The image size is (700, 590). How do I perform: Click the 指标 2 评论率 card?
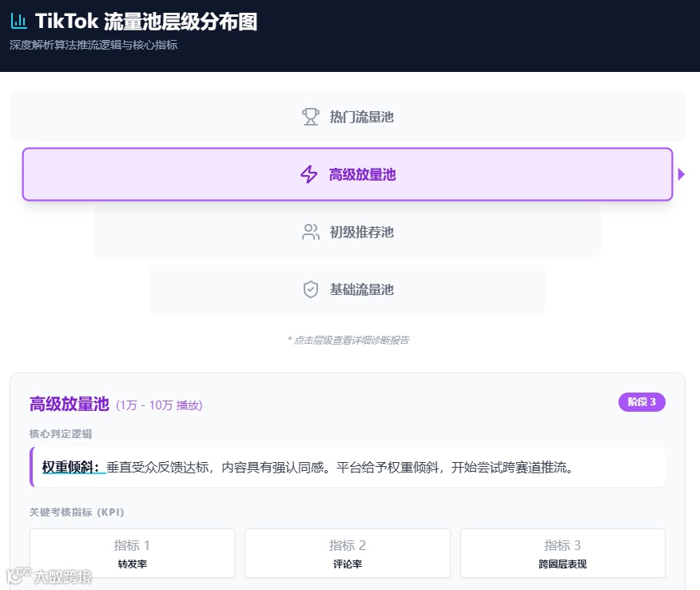pyautogui.click(x=348, y=553)
